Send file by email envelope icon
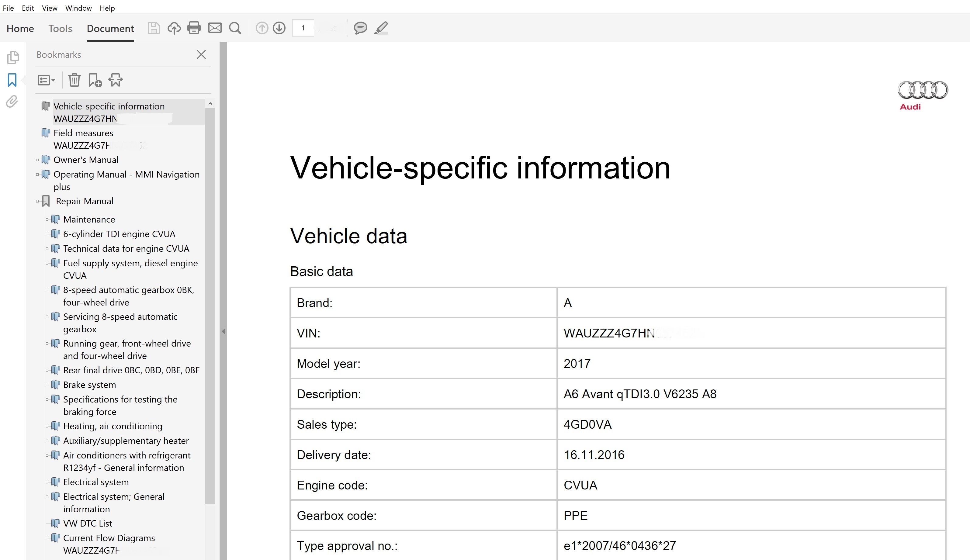Image resolution: width=970 pixels, height=560 pixels. coord(215,28)
